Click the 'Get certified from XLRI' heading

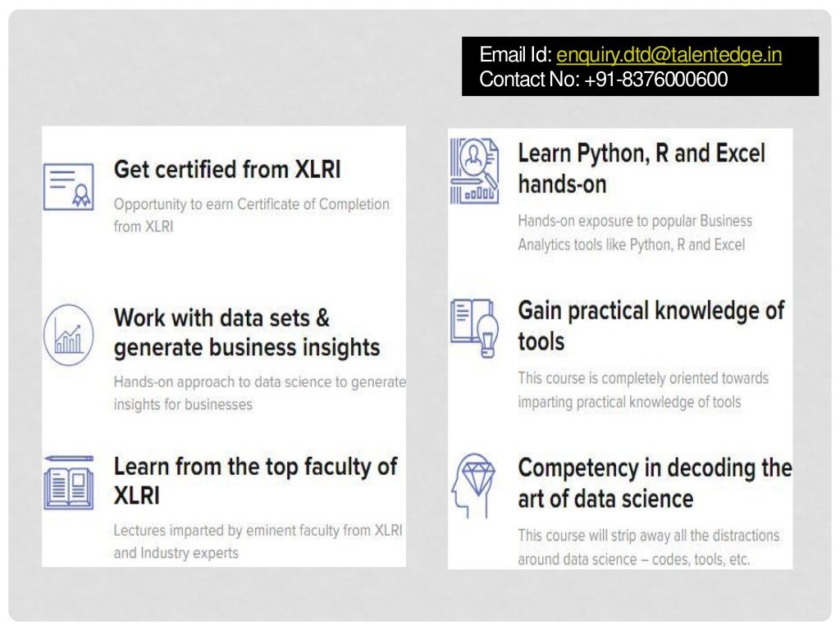226,170
